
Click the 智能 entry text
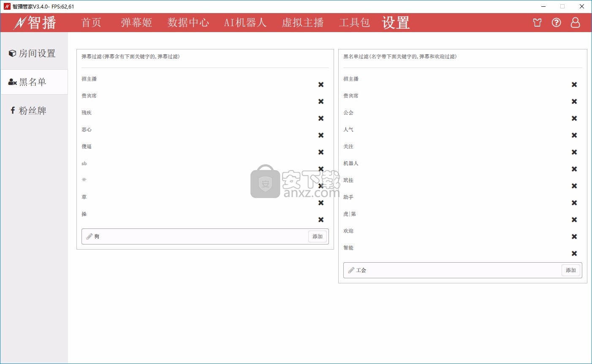[x=348, y=248]
